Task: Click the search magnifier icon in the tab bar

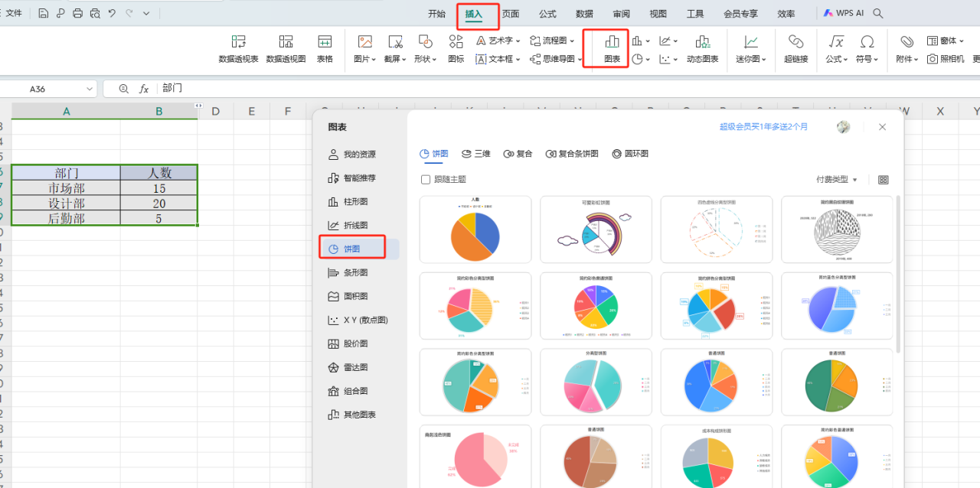Action: [878, 13]
